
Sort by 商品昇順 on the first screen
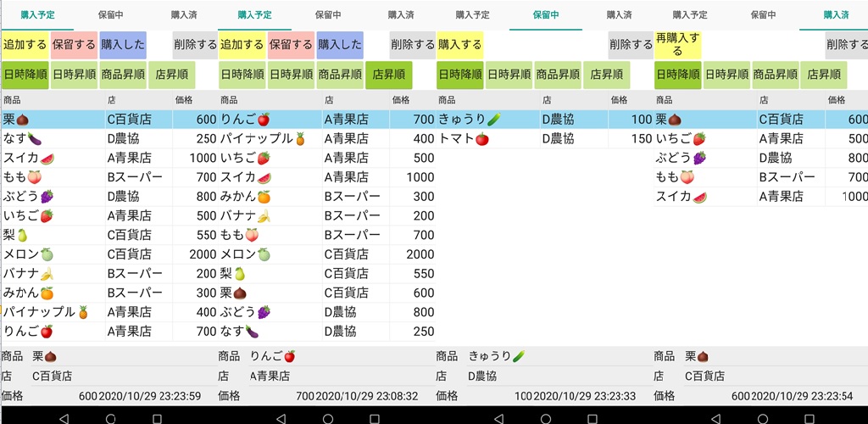123,75
